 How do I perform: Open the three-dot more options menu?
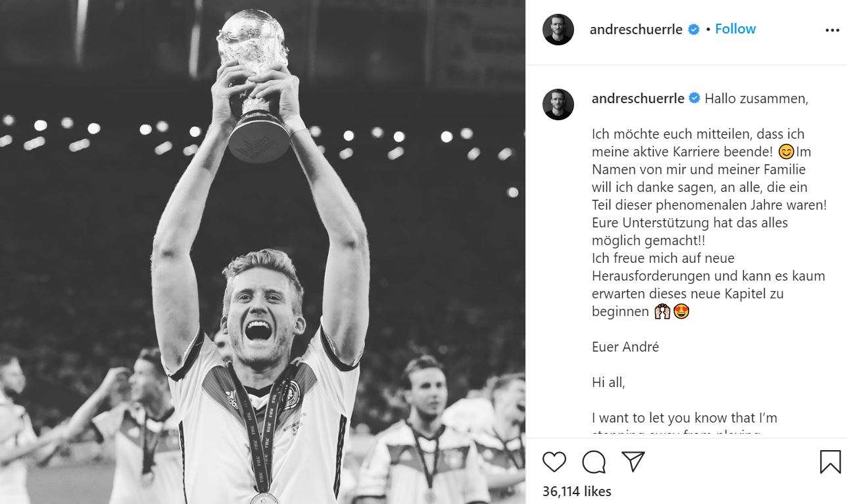pyautogui.click(x=831, y=30)
